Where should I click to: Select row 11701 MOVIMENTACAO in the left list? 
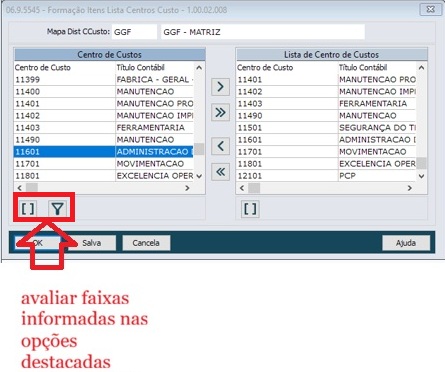coord(104,164)
